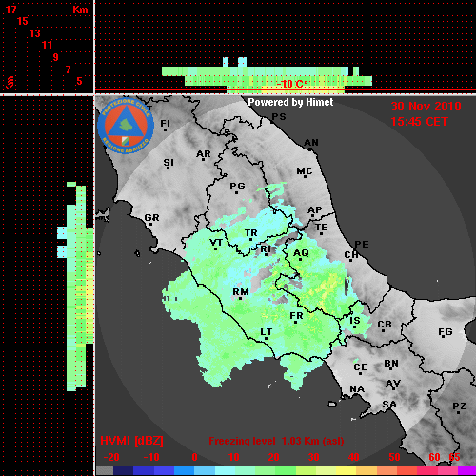
Task: Select the yellow 40 dBZ color swatch
Action: tap(346, 471)
